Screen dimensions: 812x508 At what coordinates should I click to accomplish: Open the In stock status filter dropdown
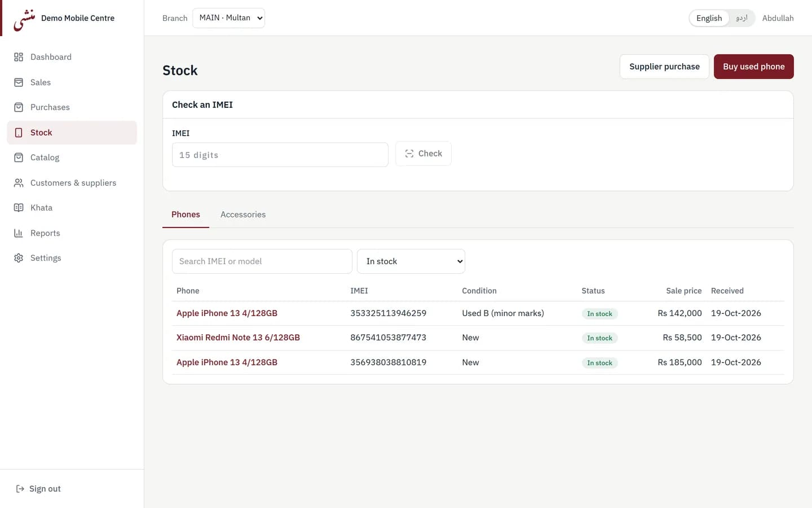pos(411,261)
